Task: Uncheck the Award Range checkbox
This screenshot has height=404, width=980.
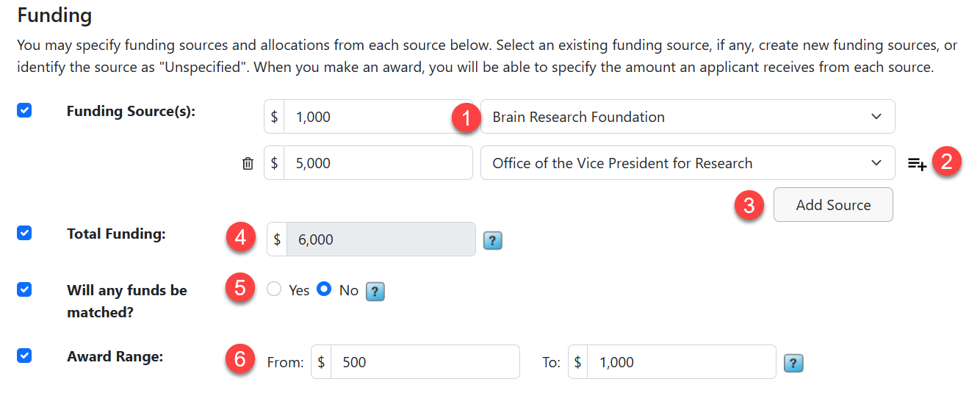Action: 24,356
